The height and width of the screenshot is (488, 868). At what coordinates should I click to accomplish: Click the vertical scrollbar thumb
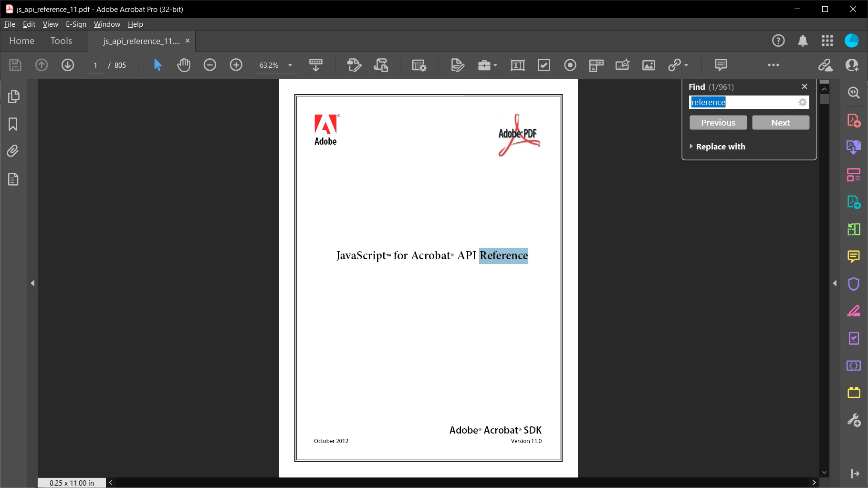(824, 99)
